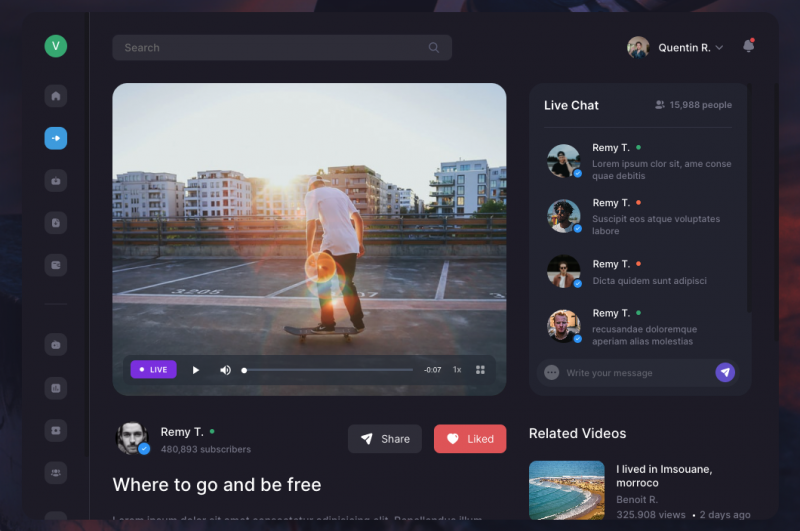The width and height of the screenshot is (800, 531).
Task: Click the message 'Dicta quidem sunt adipisci'
Action: (x=649, y=281)
